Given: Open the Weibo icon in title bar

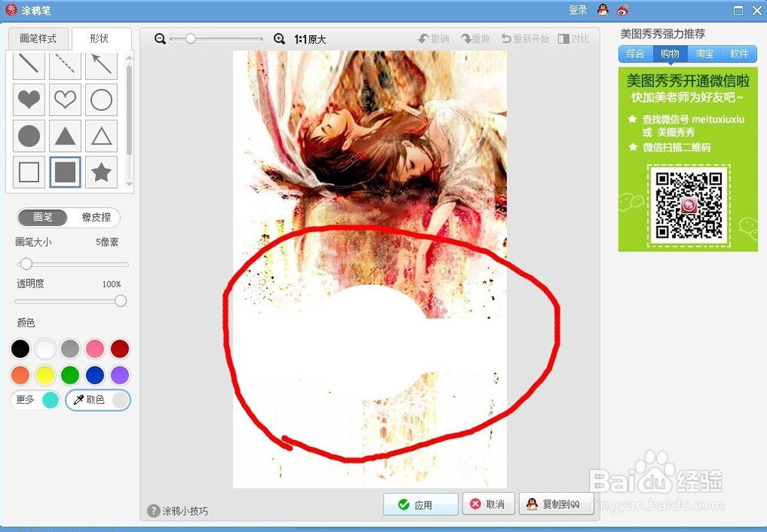Looking at the screenshot, I should [x=623, y=10].
